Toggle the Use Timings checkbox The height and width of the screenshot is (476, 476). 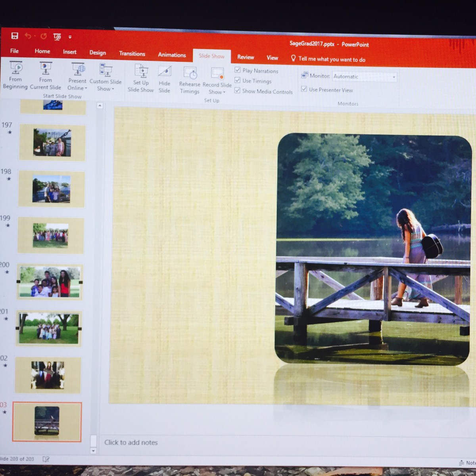click(x=238, y=81)
